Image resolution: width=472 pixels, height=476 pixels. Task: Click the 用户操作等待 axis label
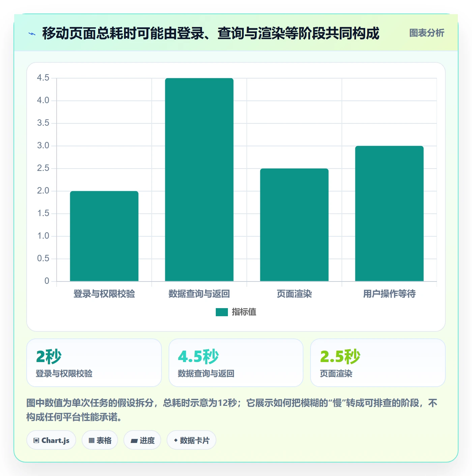[389, 294]
